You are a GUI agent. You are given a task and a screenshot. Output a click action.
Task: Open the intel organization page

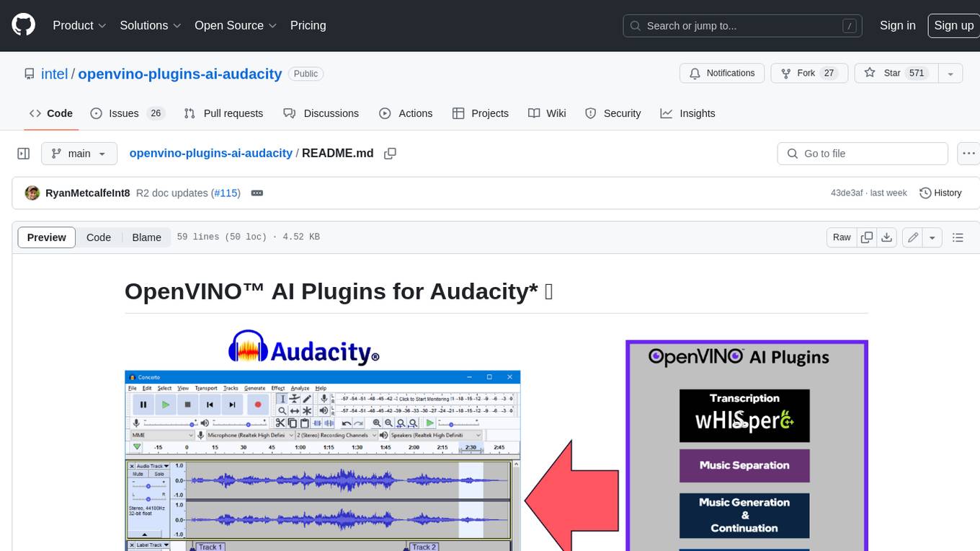[54, 74]
